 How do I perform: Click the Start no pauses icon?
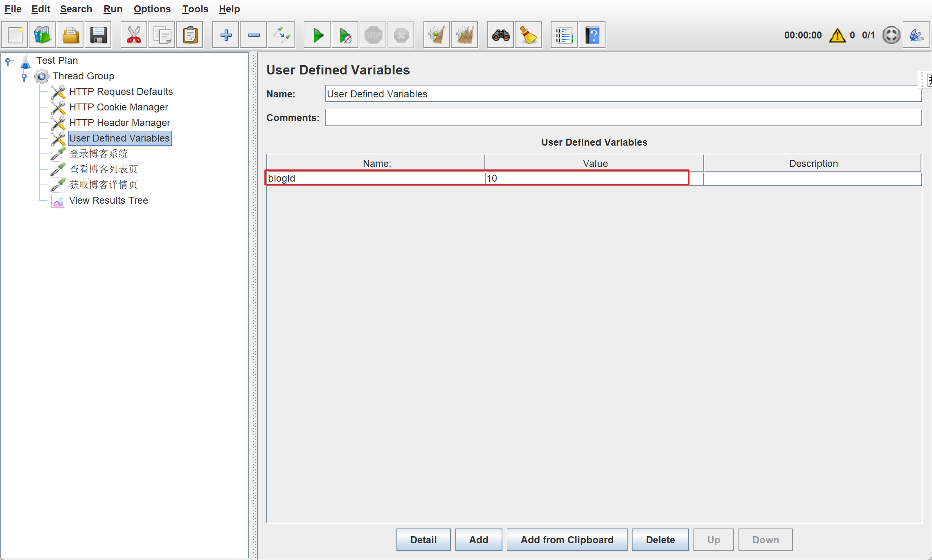tap(345, 35)
